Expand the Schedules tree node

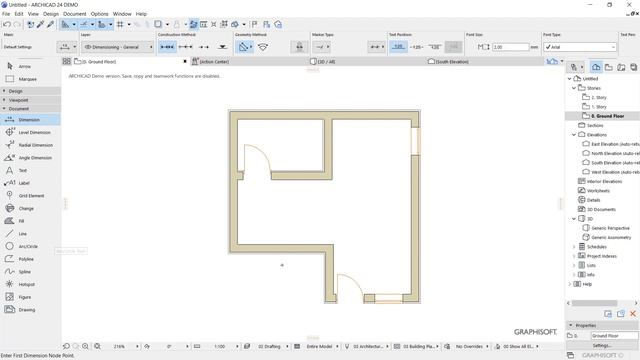[573, 247]
